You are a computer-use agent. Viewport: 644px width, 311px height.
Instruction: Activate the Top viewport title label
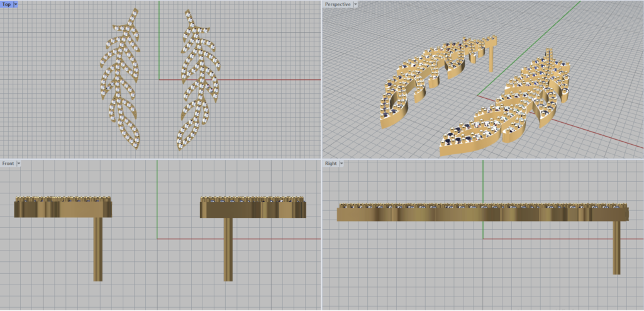click(6, 4)
